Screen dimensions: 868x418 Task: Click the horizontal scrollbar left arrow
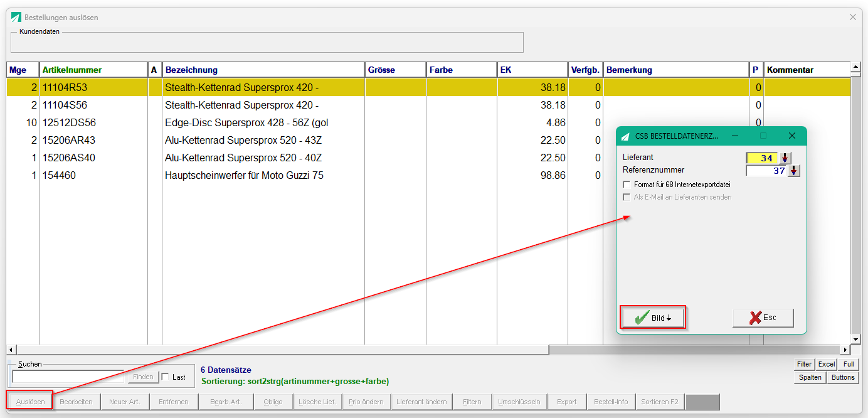point(11,350)
